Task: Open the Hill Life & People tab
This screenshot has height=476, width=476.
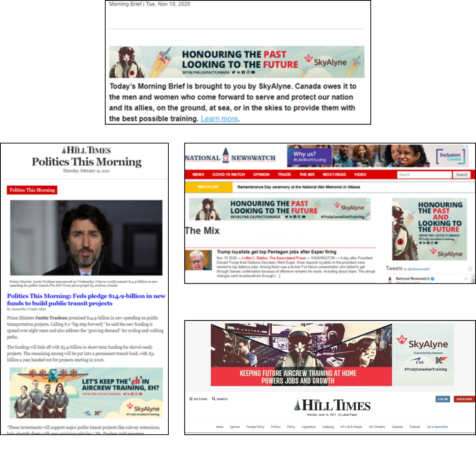Action: [351, 427]
